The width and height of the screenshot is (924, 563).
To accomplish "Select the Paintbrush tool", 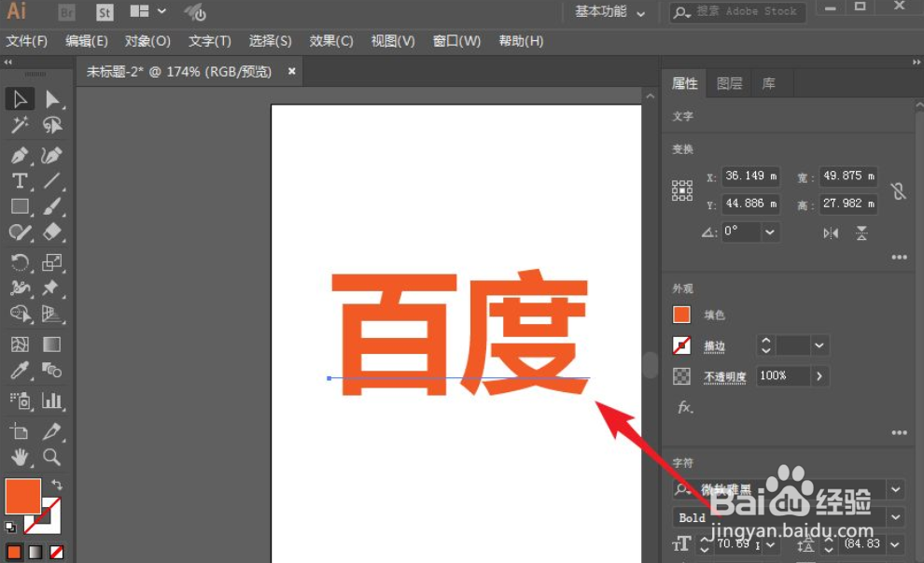I will pyautogui.click(x=52, y=206).
